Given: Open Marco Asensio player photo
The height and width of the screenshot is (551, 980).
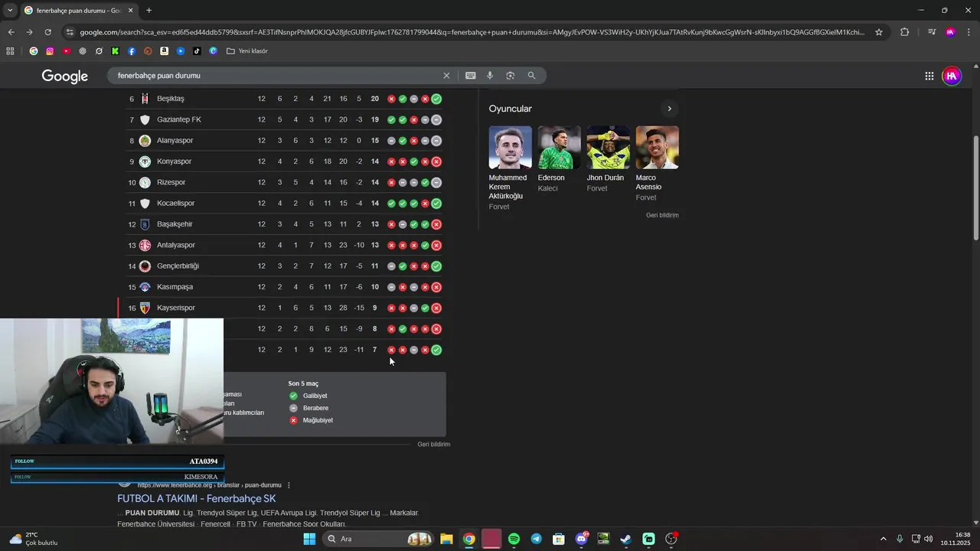Looking at the screenshot, I should point(657,148).
